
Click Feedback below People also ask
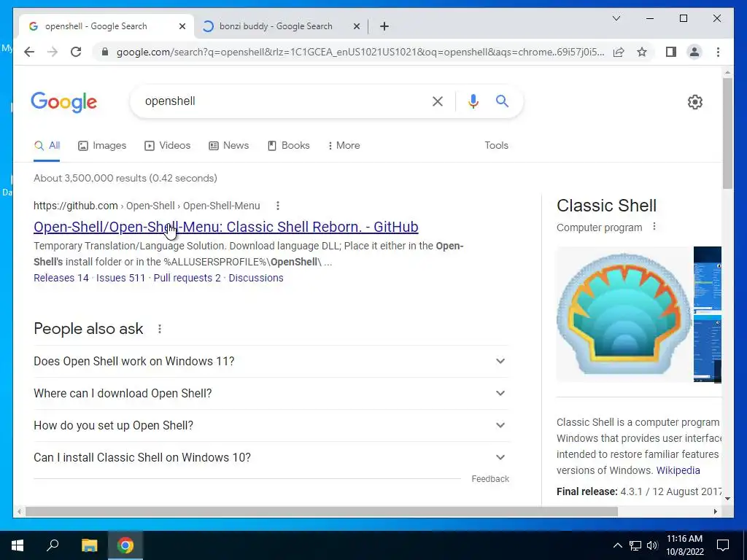(490, 479)
